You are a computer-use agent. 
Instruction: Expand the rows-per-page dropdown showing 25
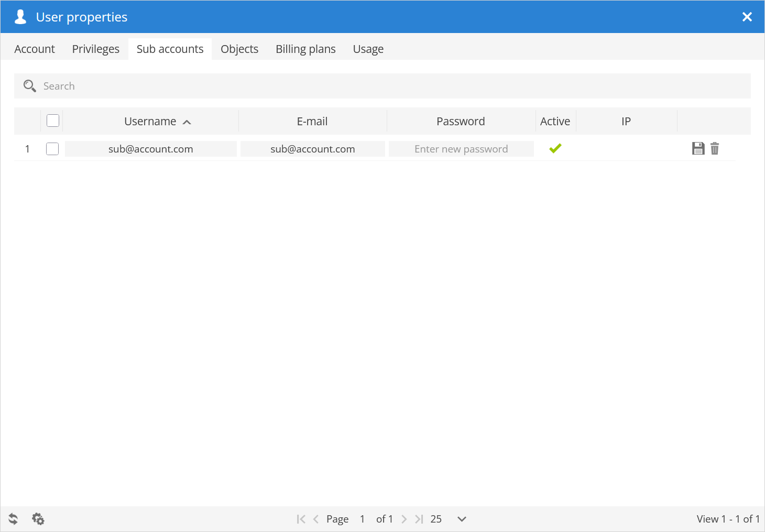461,519
